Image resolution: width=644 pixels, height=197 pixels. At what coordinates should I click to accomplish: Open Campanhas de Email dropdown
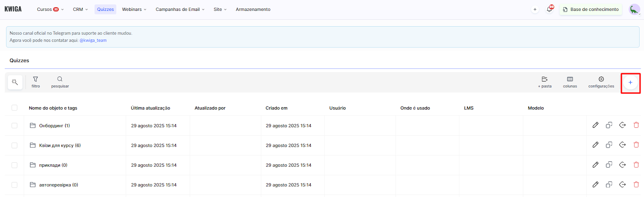[180, 9]
